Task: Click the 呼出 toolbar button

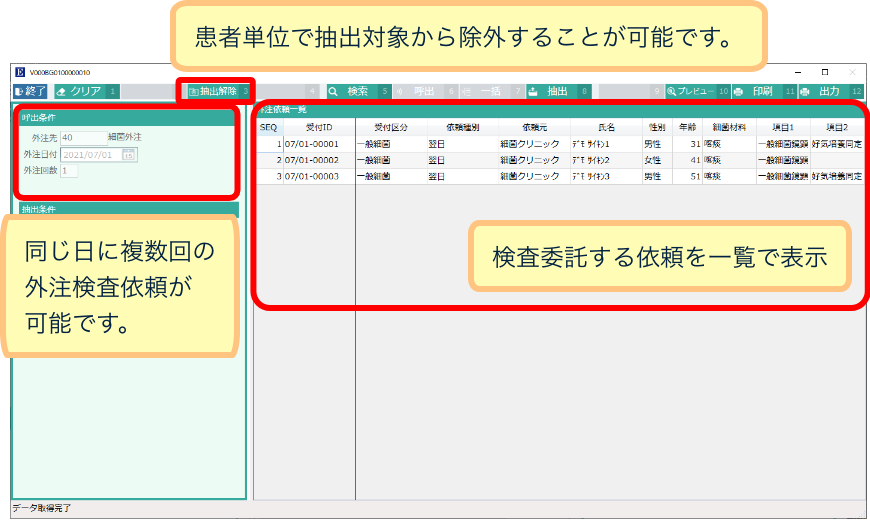Action: pos(418,91)
